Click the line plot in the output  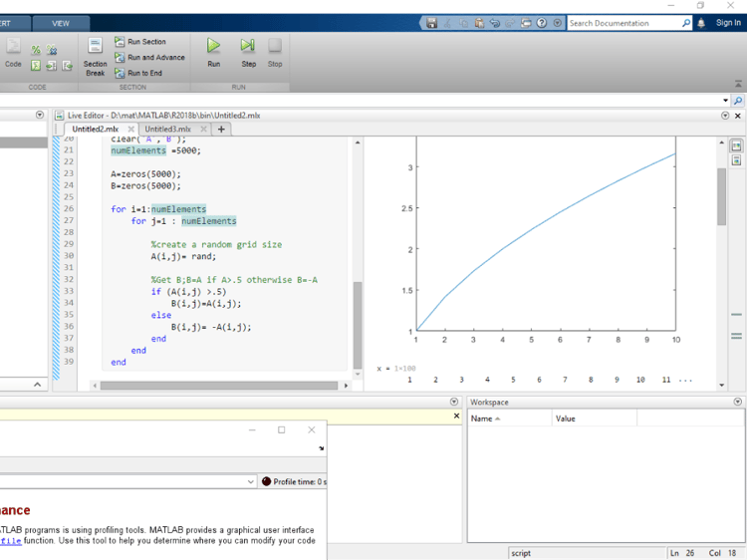[x=546, y=241]
